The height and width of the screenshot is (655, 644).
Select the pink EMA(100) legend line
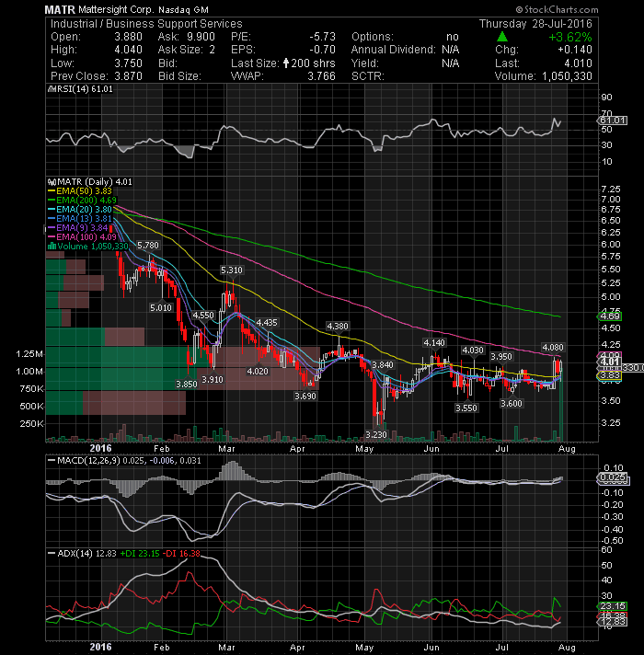click(52, 237)
